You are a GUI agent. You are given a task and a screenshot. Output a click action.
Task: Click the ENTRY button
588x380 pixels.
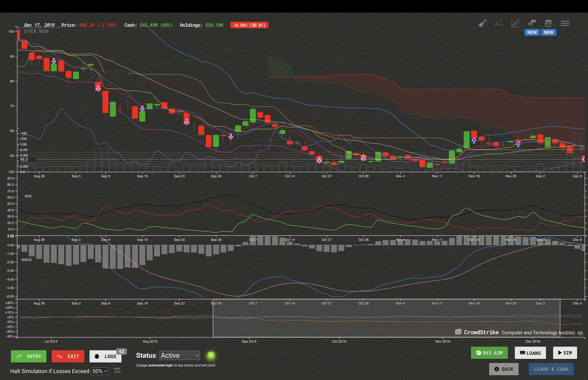click(x=28, y=356)
